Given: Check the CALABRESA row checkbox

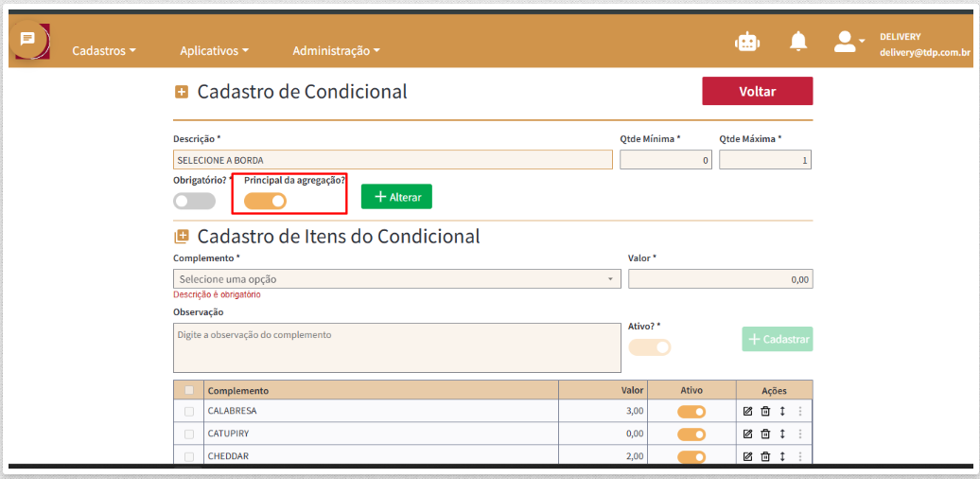Looking at the screenshot, I should pos(189,412).
